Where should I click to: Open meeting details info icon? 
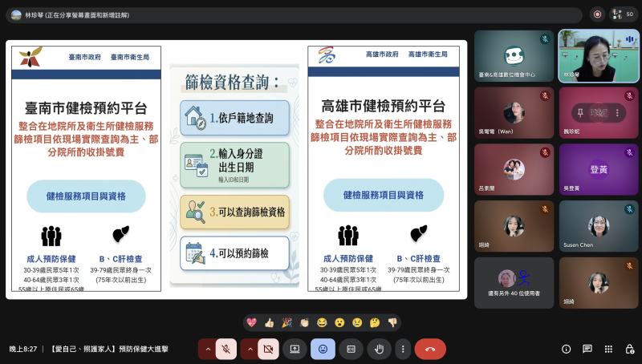coord(567,349)
